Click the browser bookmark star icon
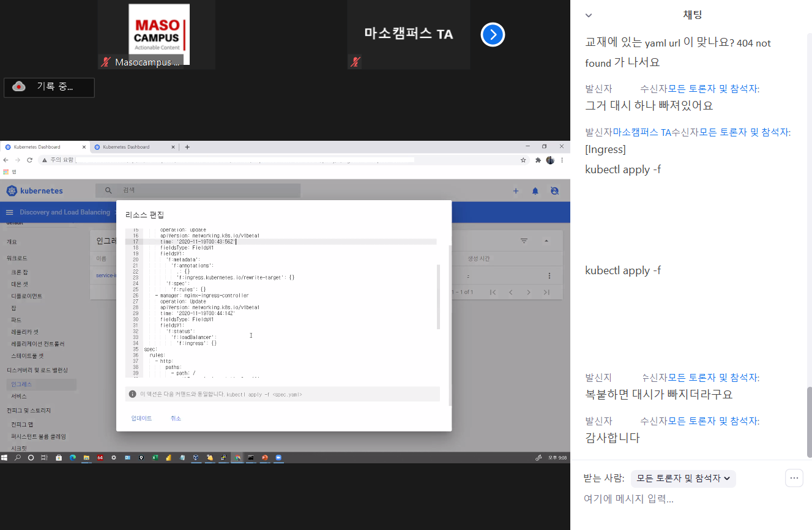Image resolution: width=812 pixels, height=530 pixels. click(523, 160)
